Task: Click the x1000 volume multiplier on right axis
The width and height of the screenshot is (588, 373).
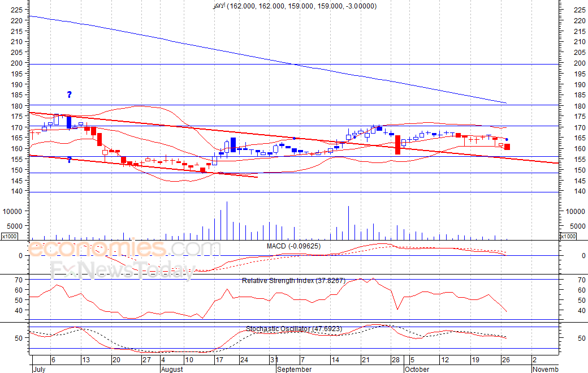Action: coord(568,237)
